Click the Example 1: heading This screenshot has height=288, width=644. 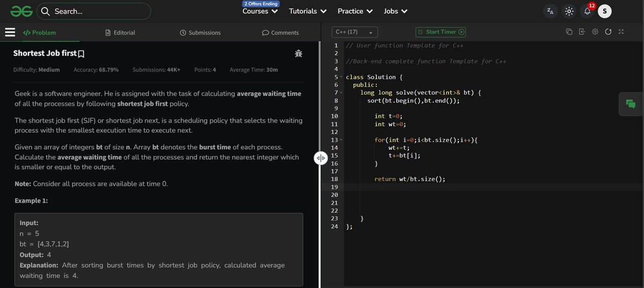(31, 201)
